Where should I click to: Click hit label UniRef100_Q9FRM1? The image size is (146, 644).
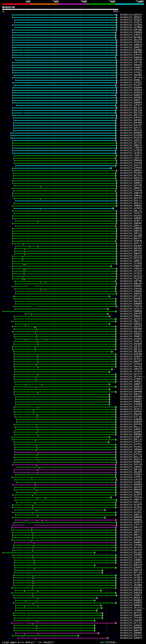pyautogui.click(x=131, y=120)
